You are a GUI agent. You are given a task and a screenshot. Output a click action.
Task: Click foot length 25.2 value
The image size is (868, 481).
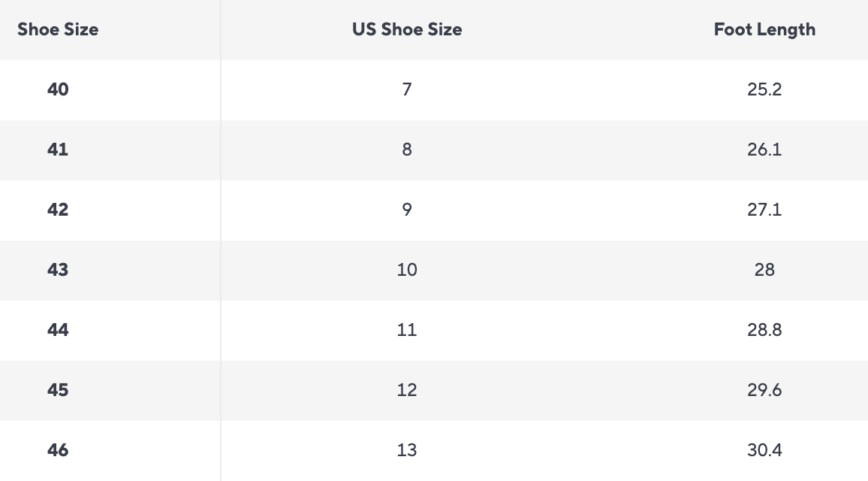tap(764, 89)
